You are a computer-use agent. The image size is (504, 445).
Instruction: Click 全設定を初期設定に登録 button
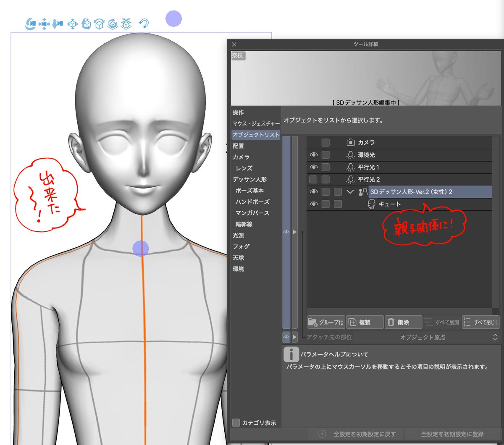[x=452, y=434]
